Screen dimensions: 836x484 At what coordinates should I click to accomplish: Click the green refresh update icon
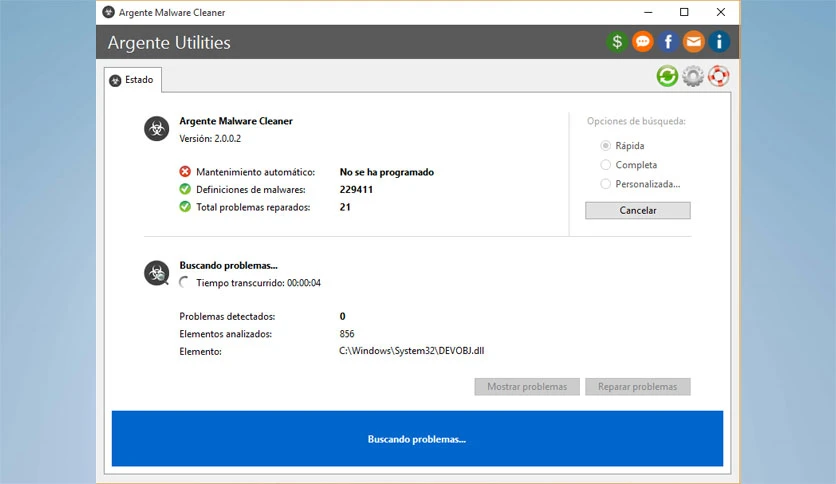[667, 76]
